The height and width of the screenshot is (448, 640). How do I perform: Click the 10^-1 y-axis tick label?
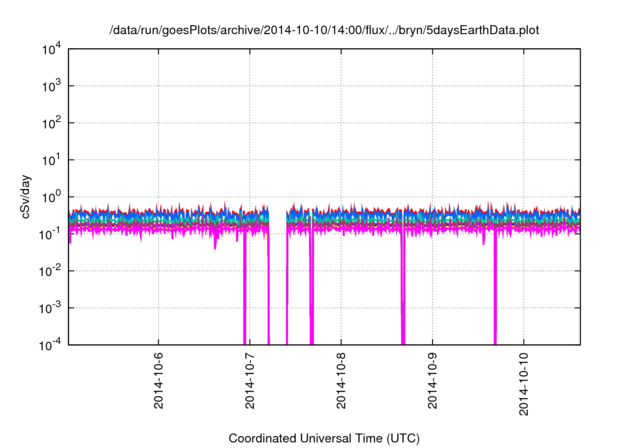pyautogui.click(x=50, y=234)
